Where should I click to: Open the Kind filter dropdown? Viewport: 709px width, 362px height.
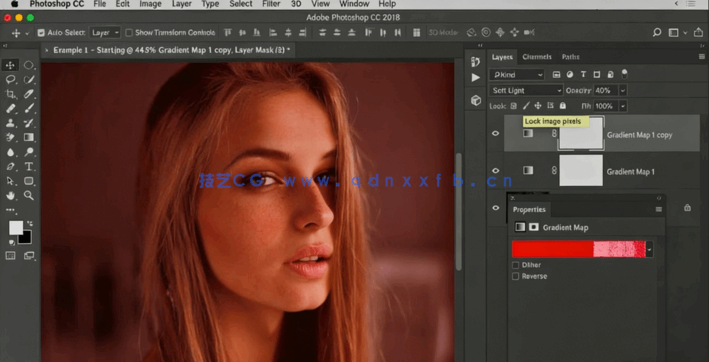(517, 75)
